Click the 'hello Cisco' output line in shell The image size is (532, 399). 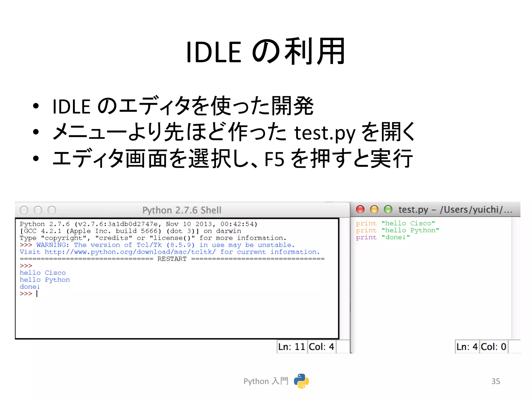(x=43, y=273)
